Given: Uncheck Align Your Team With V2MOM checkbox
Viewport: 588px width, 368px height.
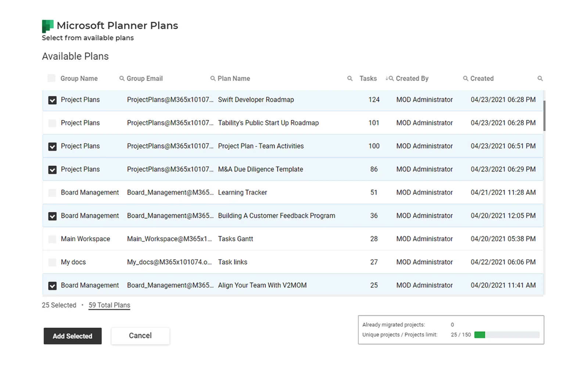Looking at the screenshot, I should 53,286.
